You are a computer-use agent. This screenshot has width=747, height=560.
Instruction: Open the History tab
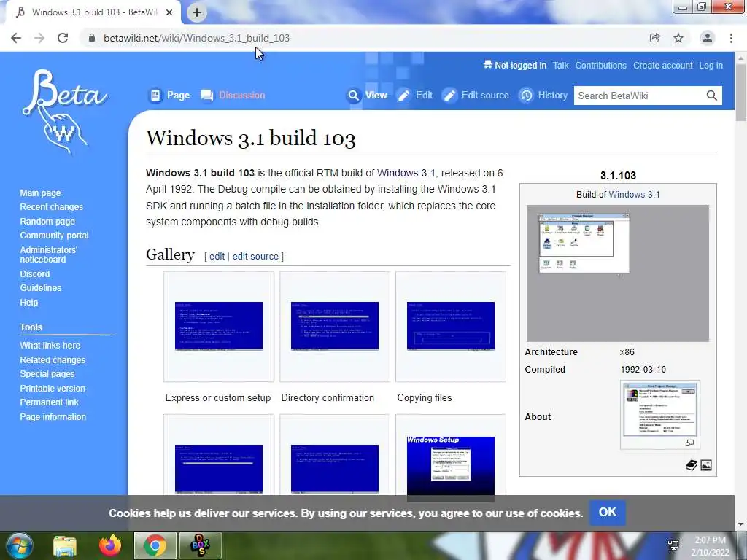tap(543, 96)
